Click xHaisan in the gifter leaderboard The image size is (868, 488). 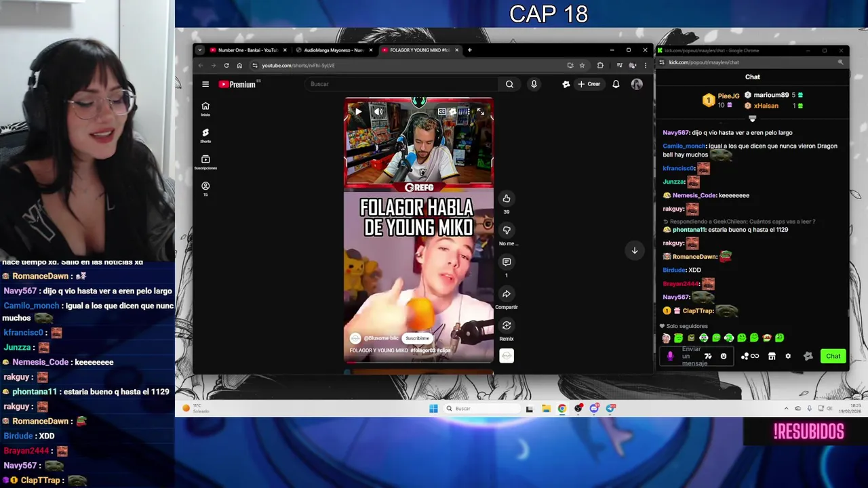(x=766, y=106)
